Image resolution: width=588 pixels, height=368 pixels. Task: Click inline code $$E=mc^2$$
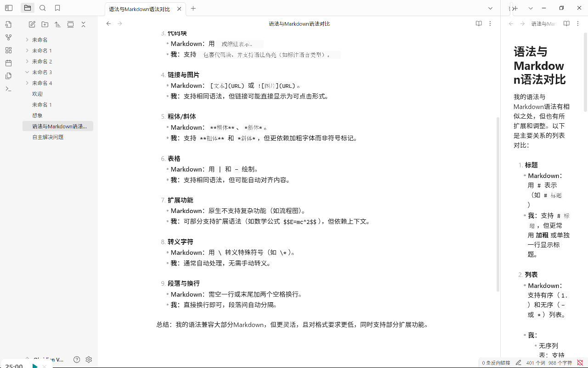coord(300,222)
